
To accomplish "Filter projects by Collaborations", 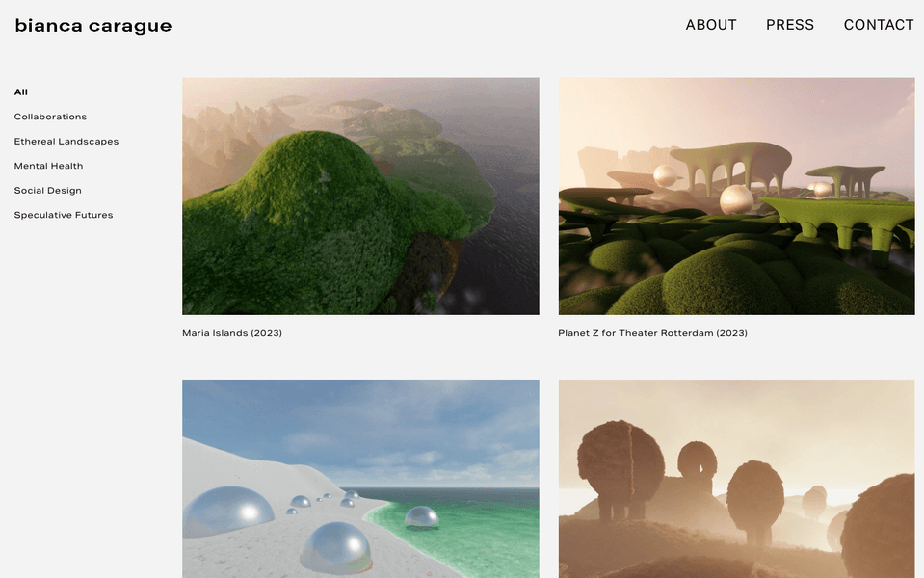I will (50, 117).
